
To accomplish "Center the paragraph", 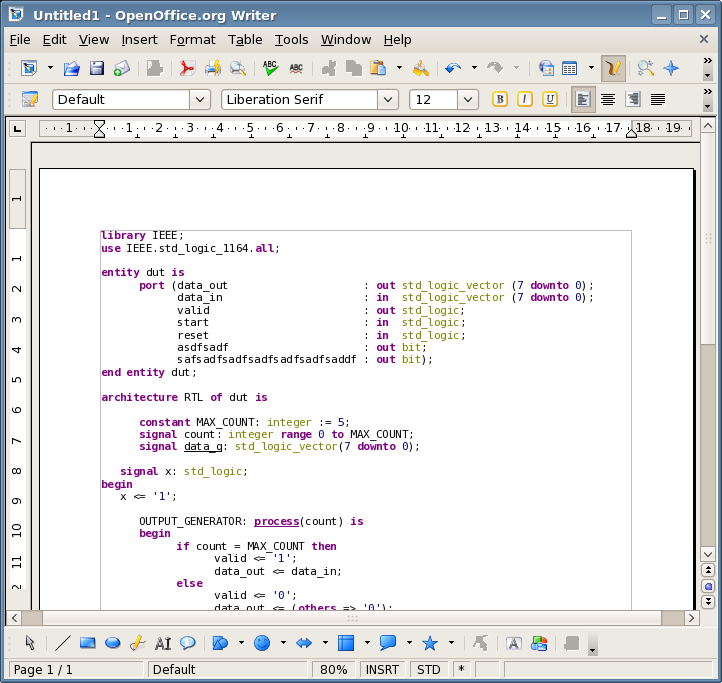I will [608, 99].
